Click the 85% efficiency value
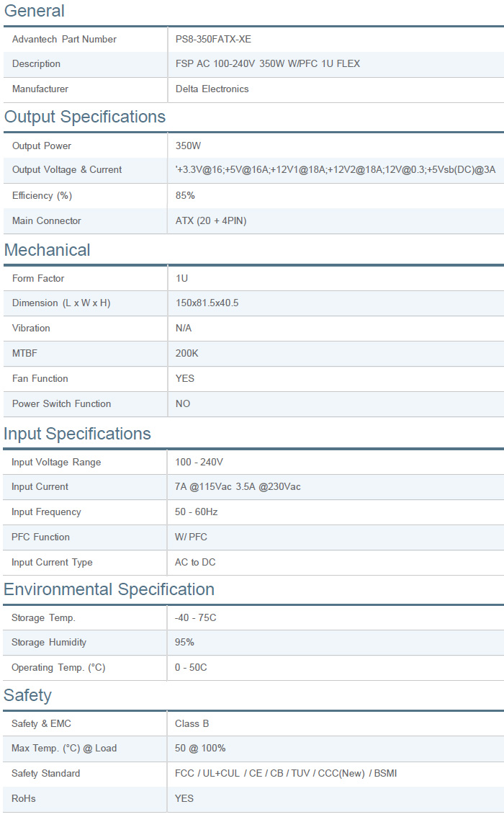 point(185,195)
